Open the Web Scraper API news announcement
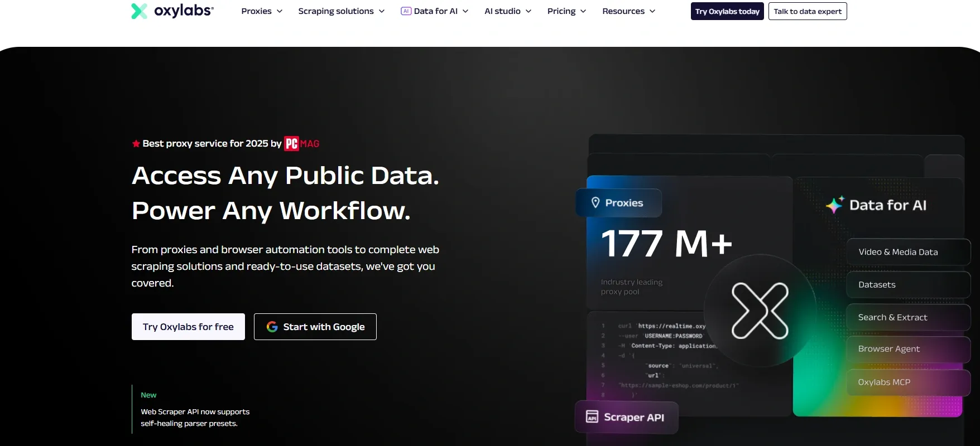Screen dimensions: 980x446 pos(195,418)
